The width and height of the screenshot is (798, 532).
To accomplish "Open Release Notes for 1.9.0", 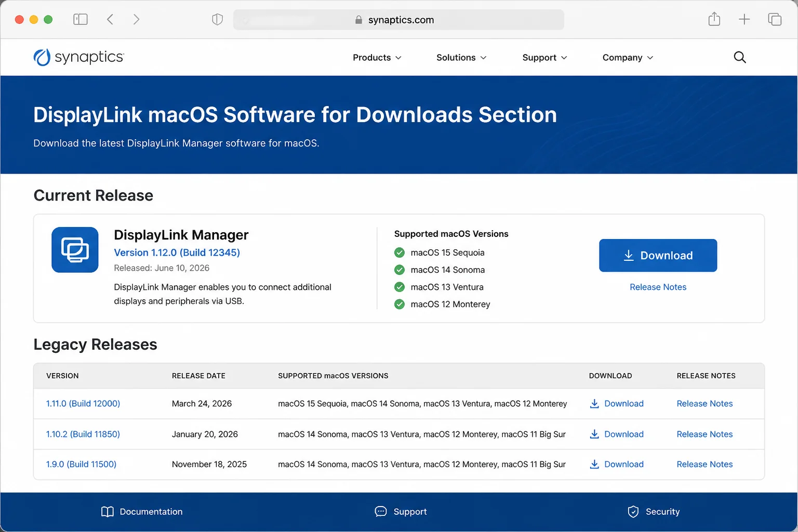I will click(x=704, y=464).
